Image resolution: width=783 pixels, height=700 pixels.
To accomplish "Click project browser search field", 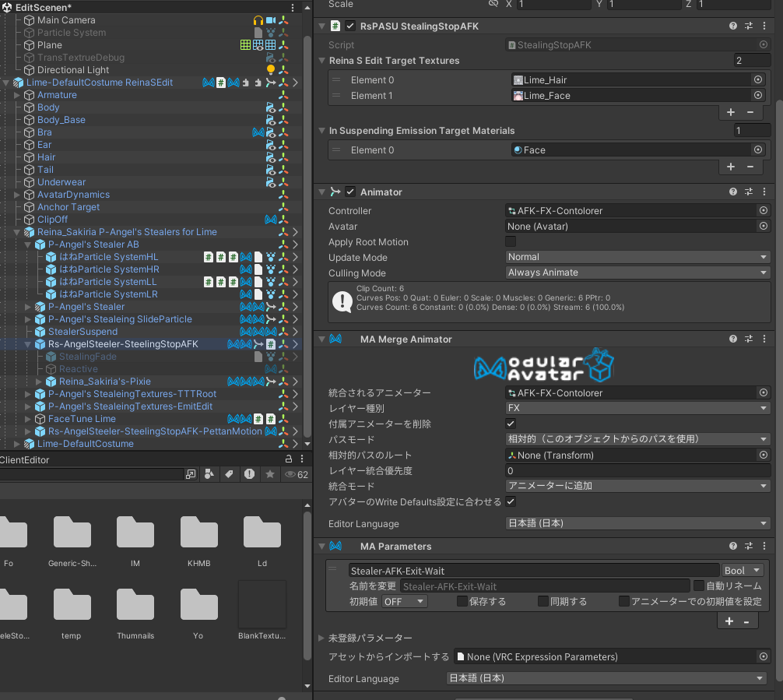I will (x=91, y=474).
